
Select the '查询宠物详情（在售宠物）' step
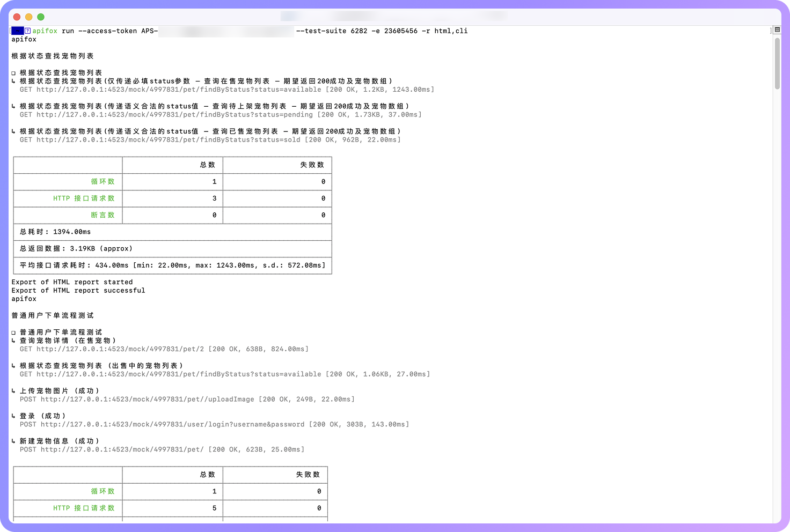coord(64,341)
